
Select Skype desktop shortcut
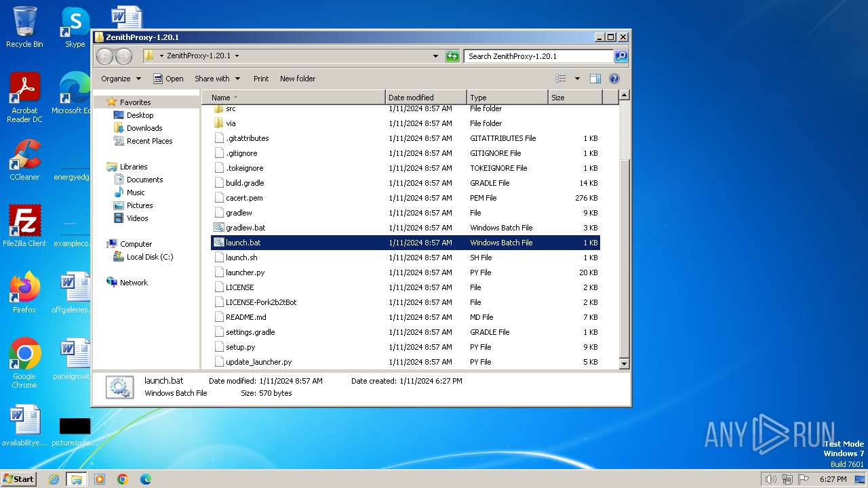[x=75, y=27]
